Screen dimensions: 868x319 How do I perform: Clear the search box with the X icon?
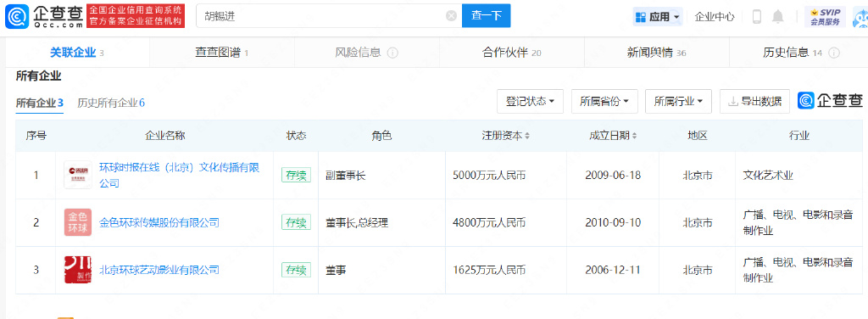(x=451, y=16)
